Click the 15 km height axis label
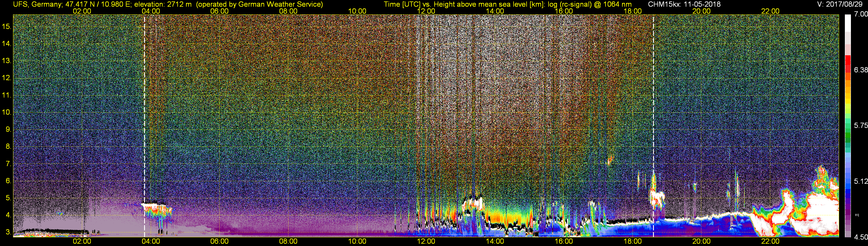Screen dimensions: 868x246 7,27
